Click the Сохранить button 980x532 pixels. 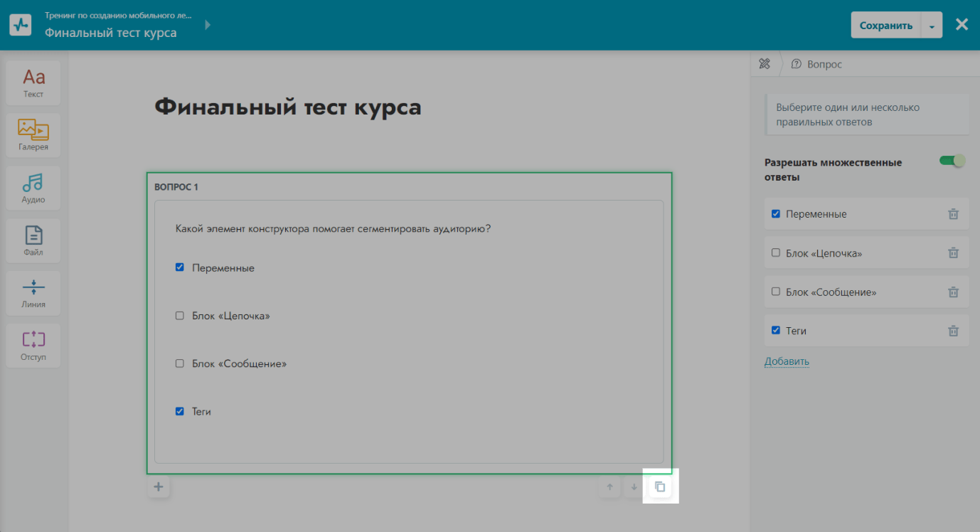pyautogui.click(x=885, y=26)
